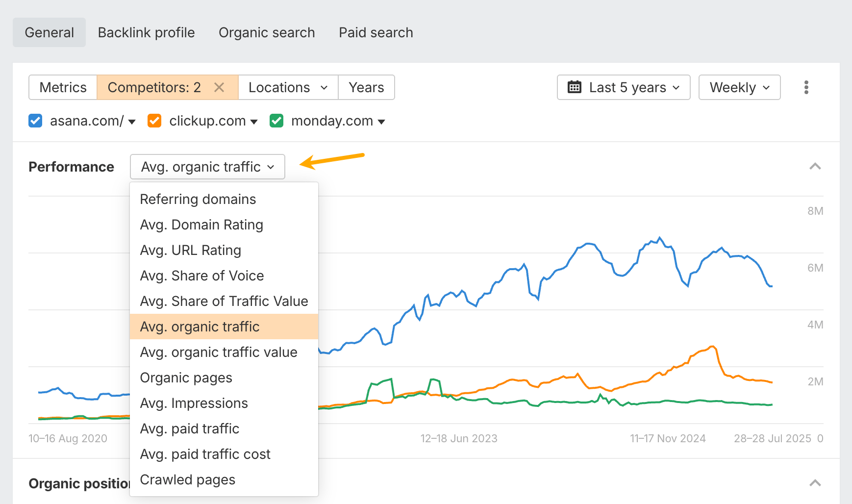The width and height of the screenshot is (852, 504).
Task: Select the Avg. Impressions option
Action: click(x=194, y=403)
